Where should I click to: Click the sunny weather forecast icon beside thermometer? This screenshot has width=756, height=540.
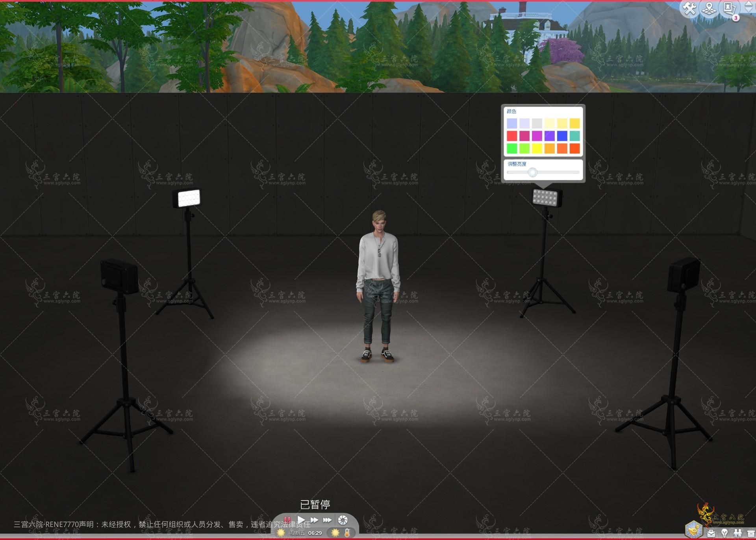click(x=335, y=533)
